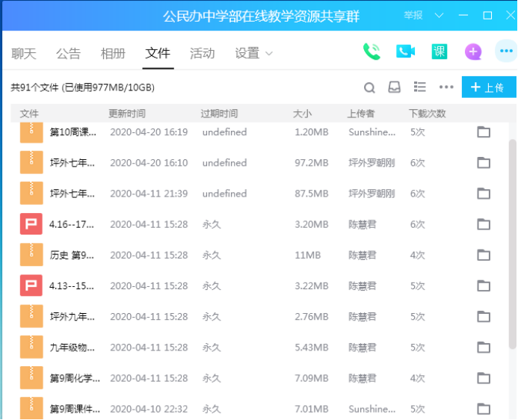
Task: Open the file toolbar three-dots menu
Action: pyautogui.click(x=446, y=87)
